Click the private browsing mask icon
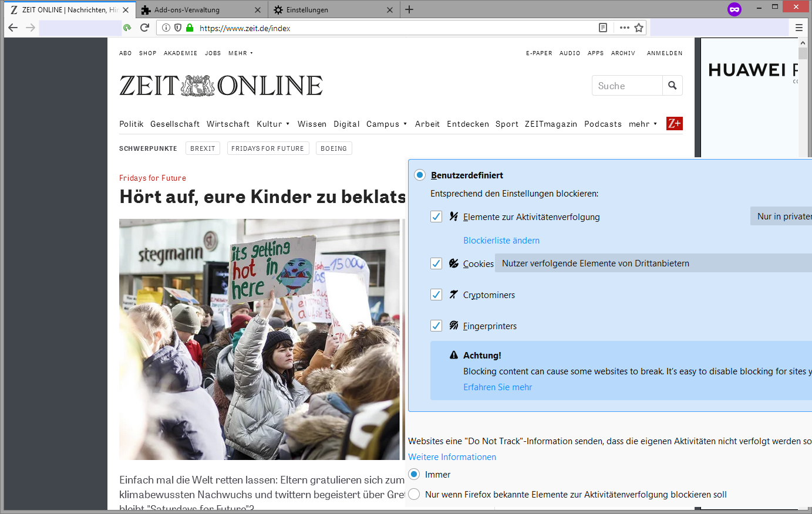The height and width of the screenshot is (514, 812). click(734, 9)
